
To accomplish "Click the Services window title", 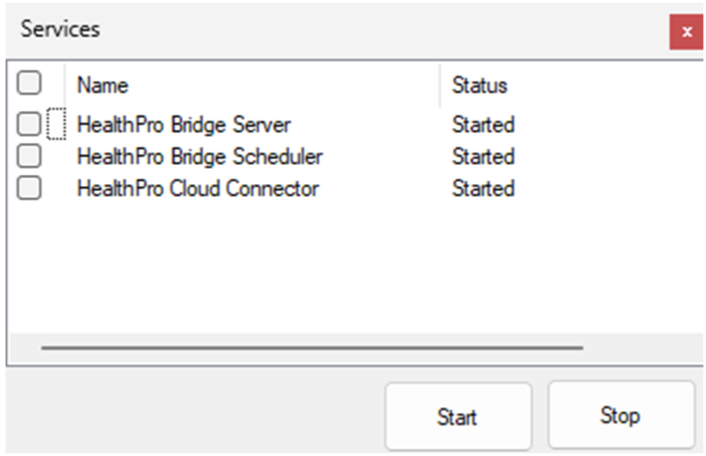I will (60, 29).
